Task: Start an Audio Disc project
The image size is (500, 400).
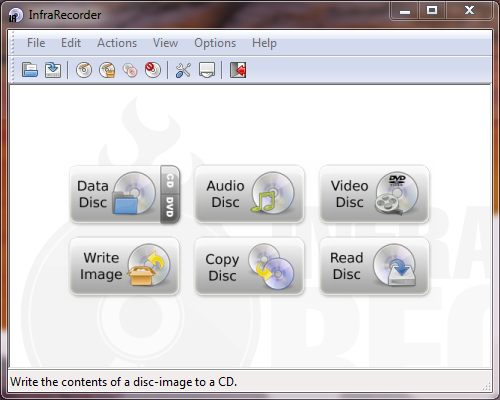Action: click(x=249, y=194)
